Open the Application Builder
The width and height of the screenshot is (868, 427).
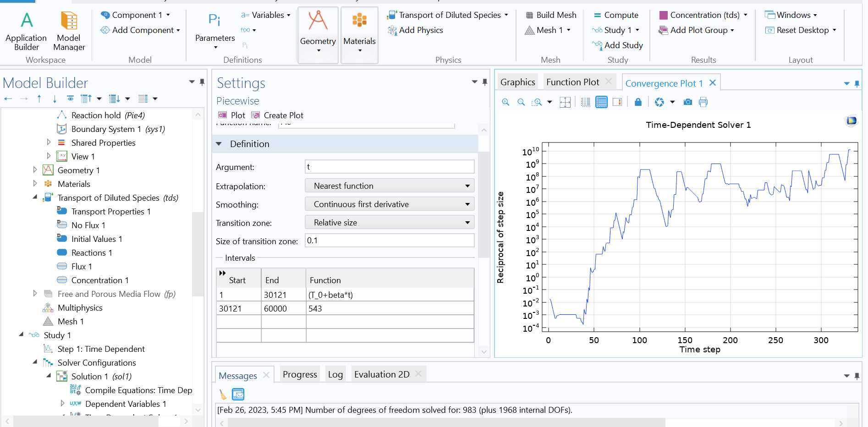[26, 31]
